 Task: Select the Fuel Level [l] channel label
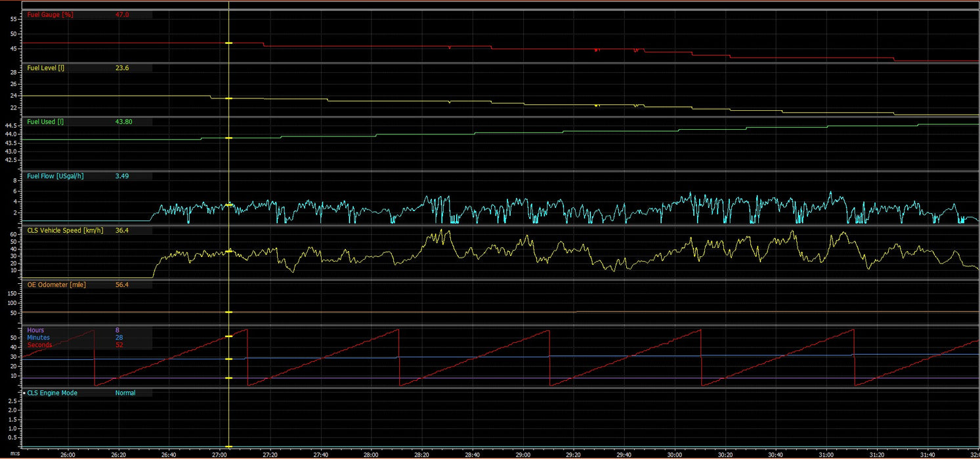pyautogui.click(x=45, y=68)
